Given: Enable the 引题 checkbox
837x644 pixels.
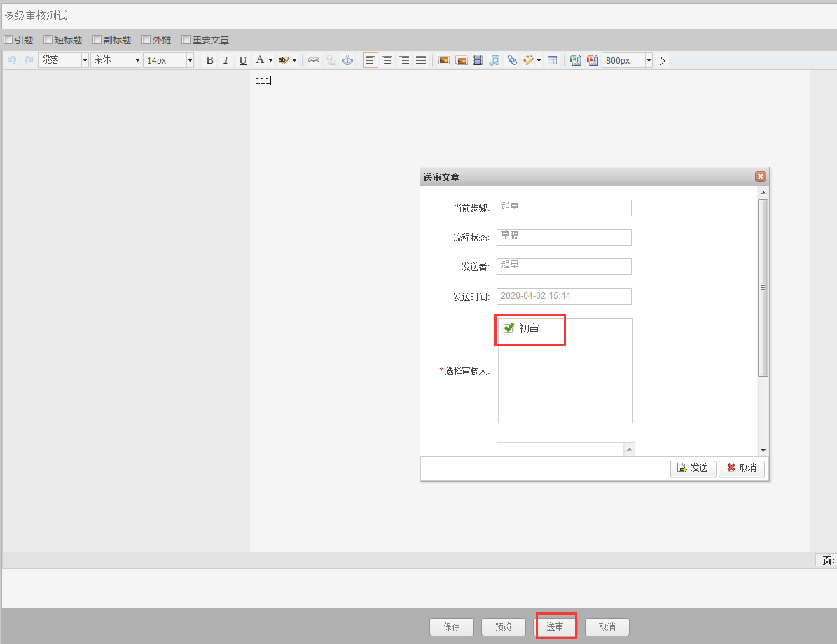Looking at the screenshot, I should 8,40.
